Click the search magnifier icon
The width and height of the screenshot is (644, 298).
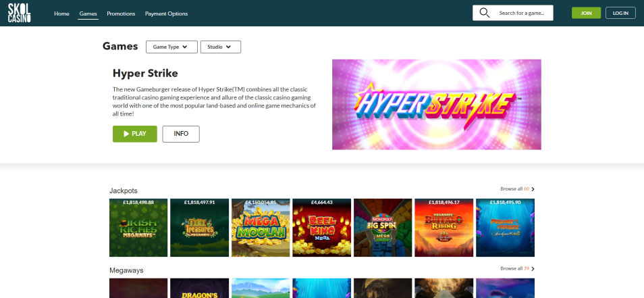[485, 13]
